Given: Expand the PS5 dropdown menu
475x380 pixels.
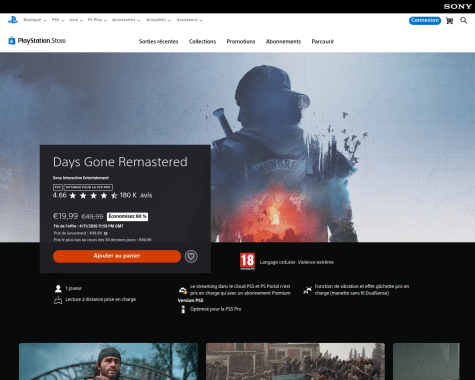Looking at the screenshot, I should (58, 20).
